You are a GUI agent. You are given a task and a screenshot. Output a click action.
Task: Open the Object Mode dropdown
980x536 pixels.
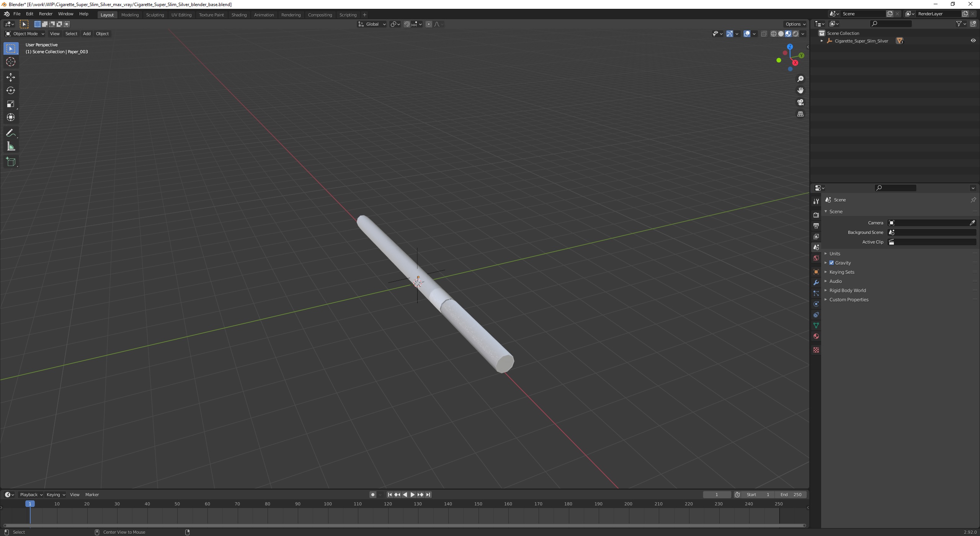click(x=25, y=34)
